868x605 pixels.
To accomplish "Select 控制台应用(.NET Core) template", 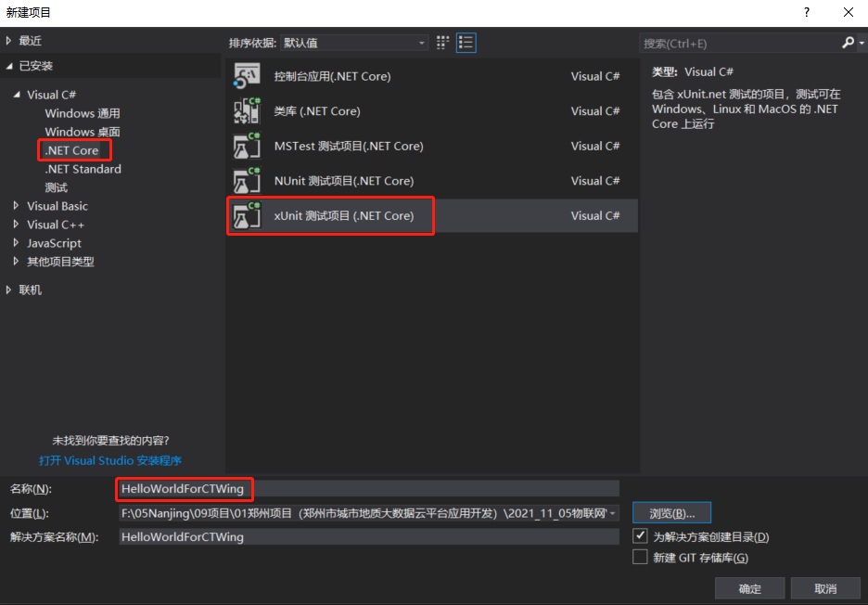I will (432, 76).
